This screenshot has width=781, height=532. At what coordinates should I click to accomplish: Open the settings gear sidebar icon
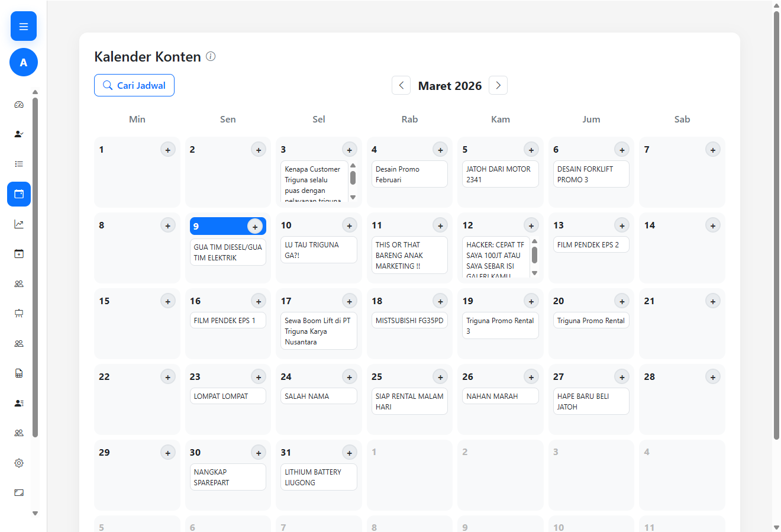point(19,463)
